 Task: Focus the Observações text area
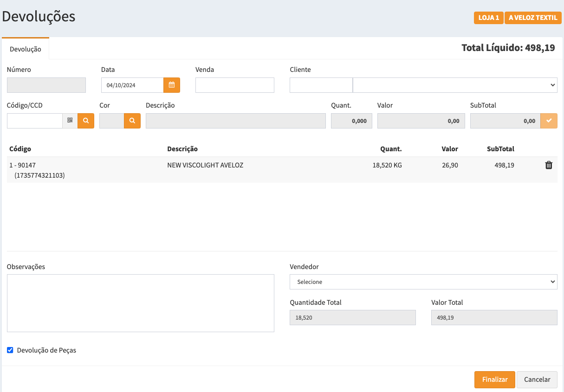[x=140, y=303]
